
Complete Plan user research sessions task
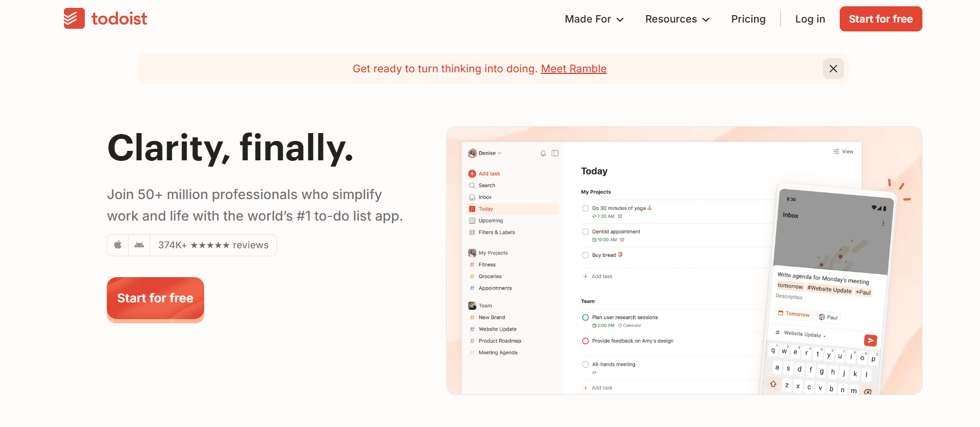click(x=585, y=317)
